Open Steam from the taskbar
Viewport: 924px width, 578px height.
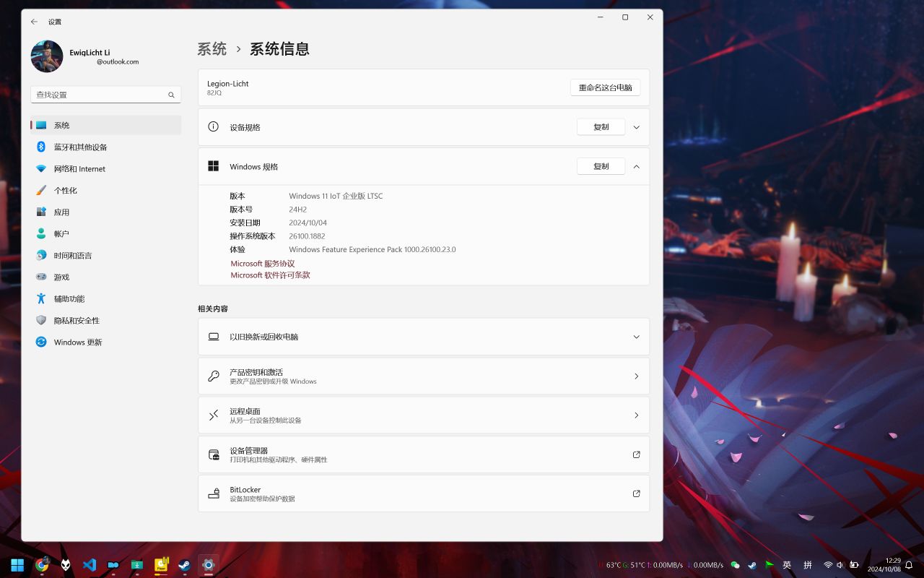pyautogui.click(x=185, y=564)
